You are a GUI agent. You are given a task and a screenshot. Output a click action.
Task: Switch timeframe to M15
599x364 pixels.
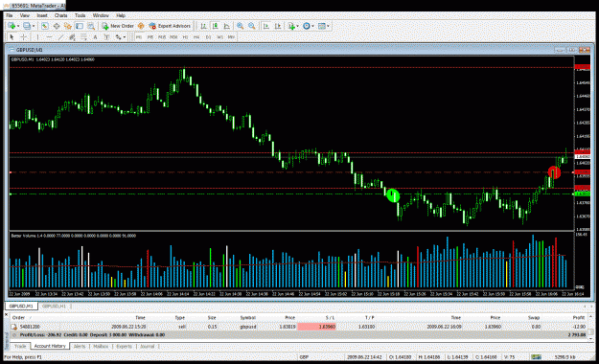click(x=162, y=37)
